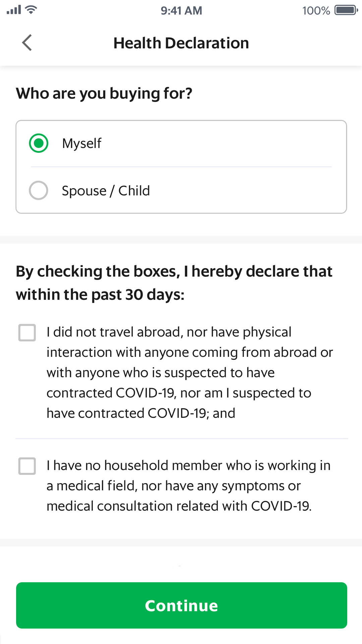362x644 pixels.
Task: Tap the travel abroad declaration text
Action: (x=190, y=373)
